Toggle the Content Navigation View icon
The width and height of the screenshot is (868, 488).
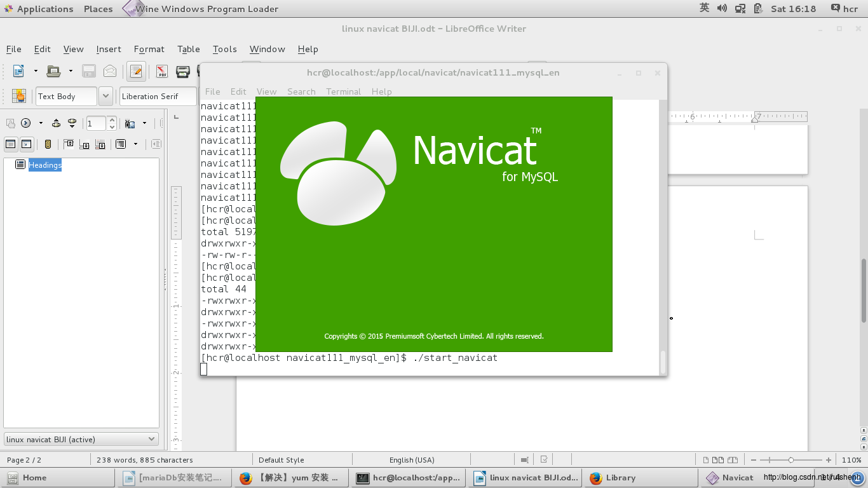point(26,144)
